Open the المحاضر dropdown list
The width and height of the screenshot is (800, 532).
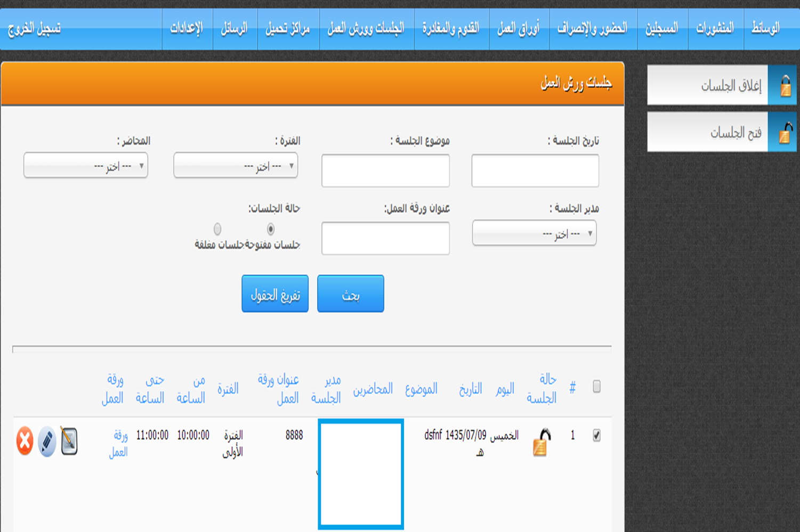[x=86, y=166]
